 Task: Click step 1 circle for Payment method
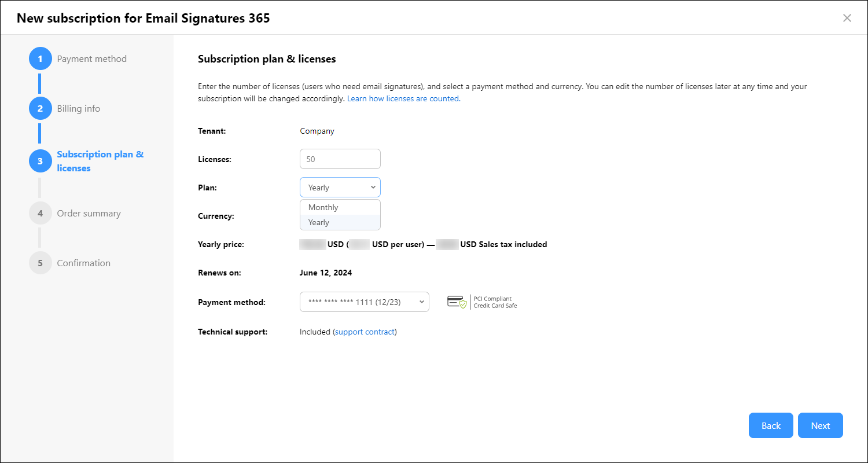tap(40, 59)
